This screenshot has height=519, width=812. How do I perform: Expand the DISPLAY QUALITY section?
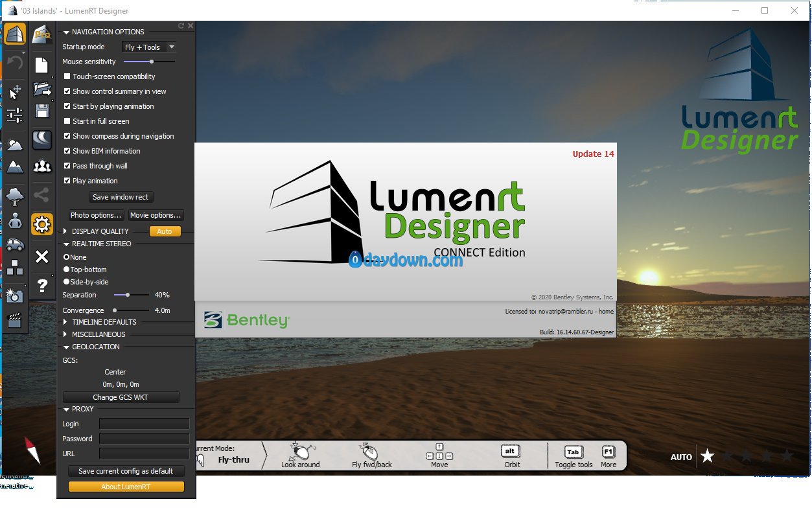click(x=66, y=231)
